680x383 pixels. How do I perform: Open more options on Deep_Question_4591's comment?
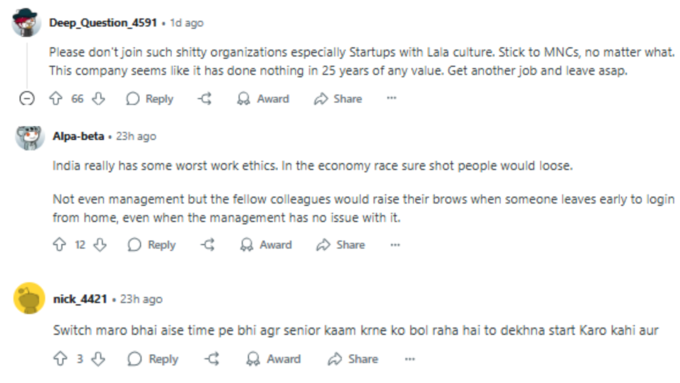point(391,98)
